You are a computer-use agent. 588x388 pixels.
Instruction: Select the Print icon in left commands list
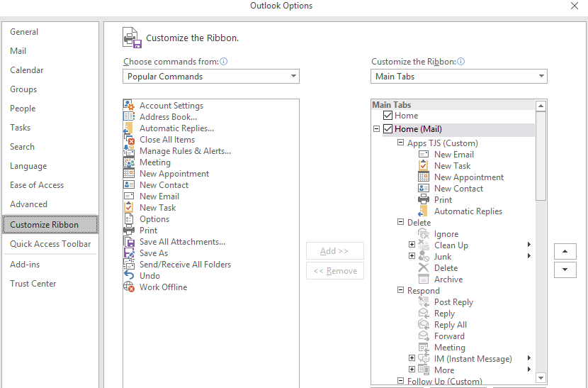129,231
